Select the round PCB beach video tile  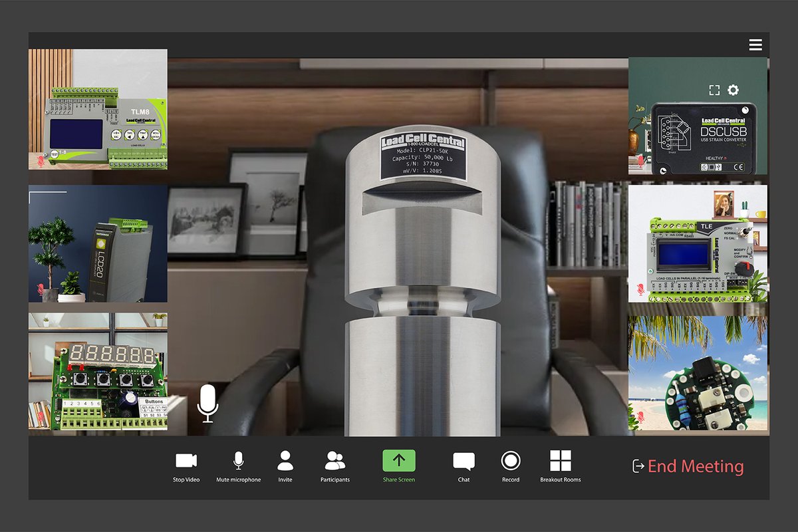point(698,373)
